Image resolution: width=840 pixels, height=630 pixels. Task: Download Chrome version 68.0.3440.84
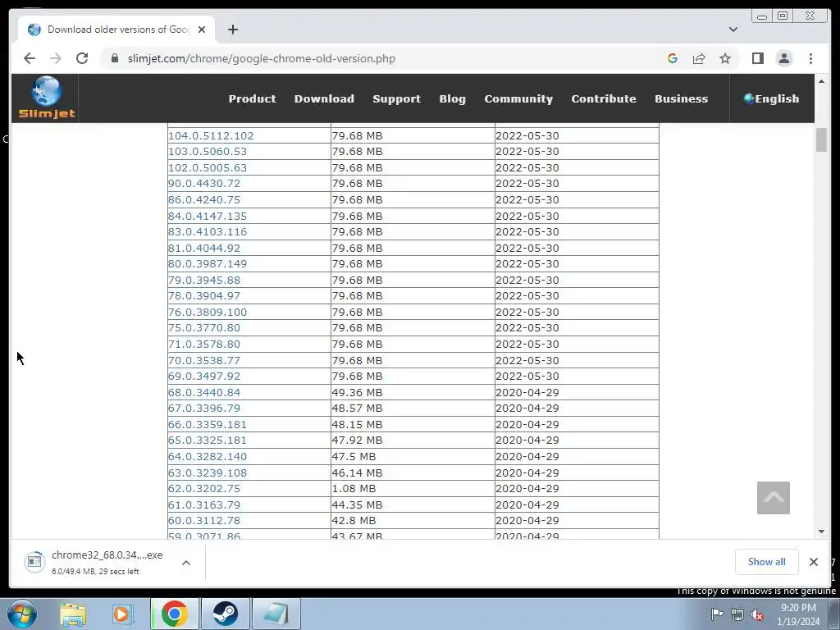[204, 392]
